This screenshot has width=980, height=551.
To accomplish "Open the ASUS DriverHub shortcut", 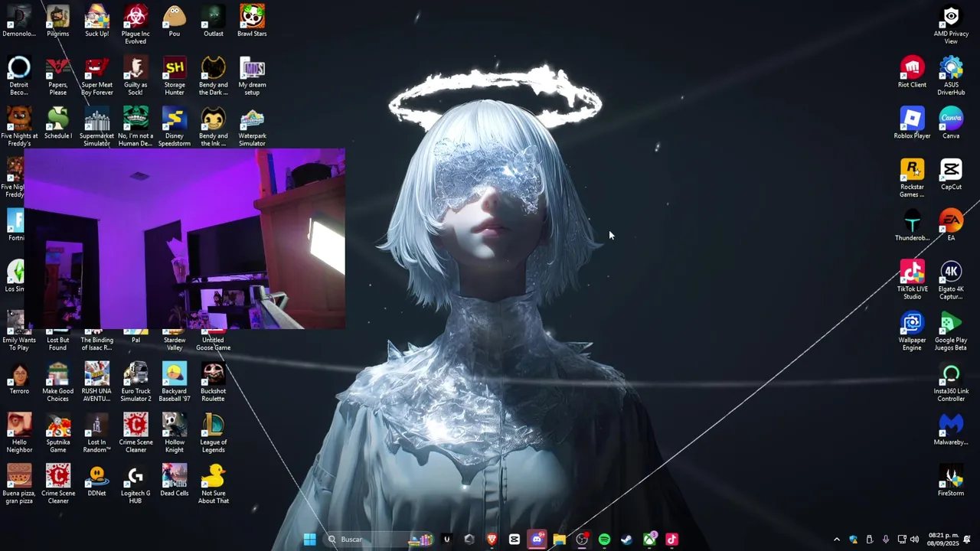I will 951,76.
